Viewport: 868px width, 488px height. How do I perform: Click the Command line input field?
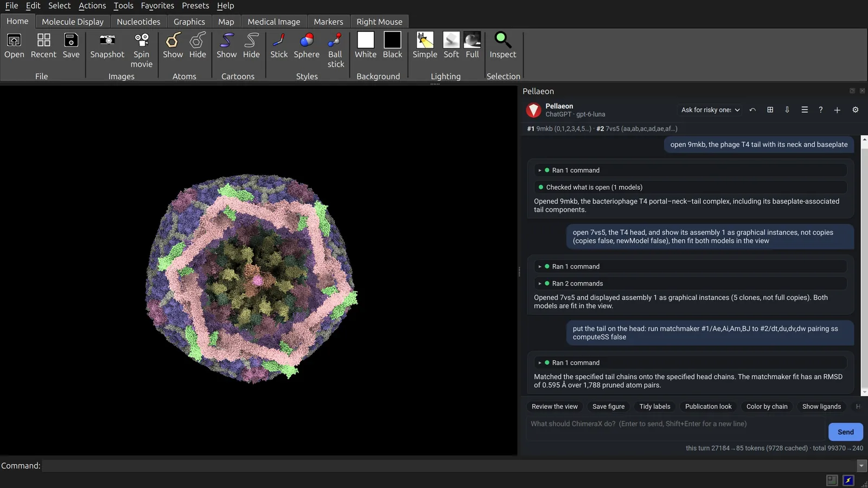(x=449, y=466)
